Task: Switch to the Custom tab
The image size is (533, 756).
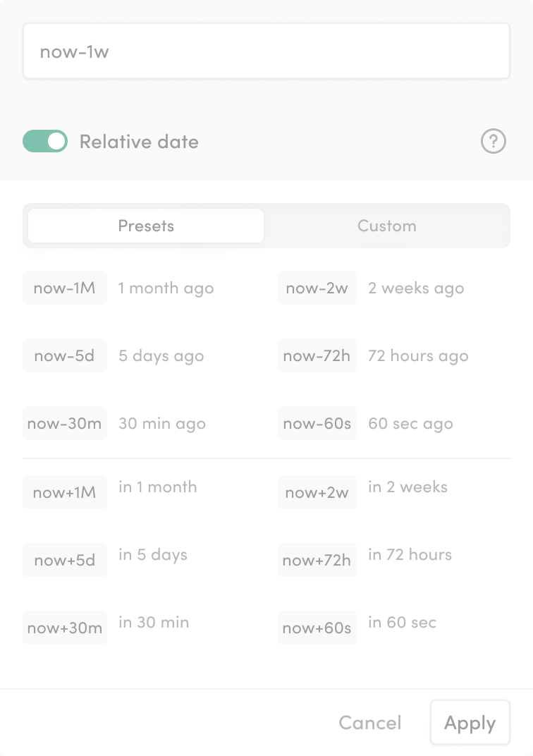Action: [386, 226]
